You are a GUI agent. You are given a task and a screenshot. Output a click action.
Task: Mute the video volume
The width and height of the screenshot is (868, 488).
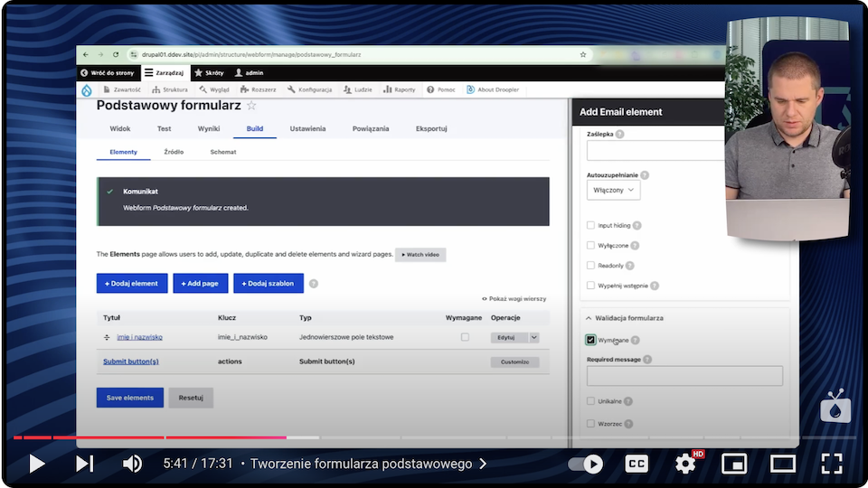tap(132, 464)
